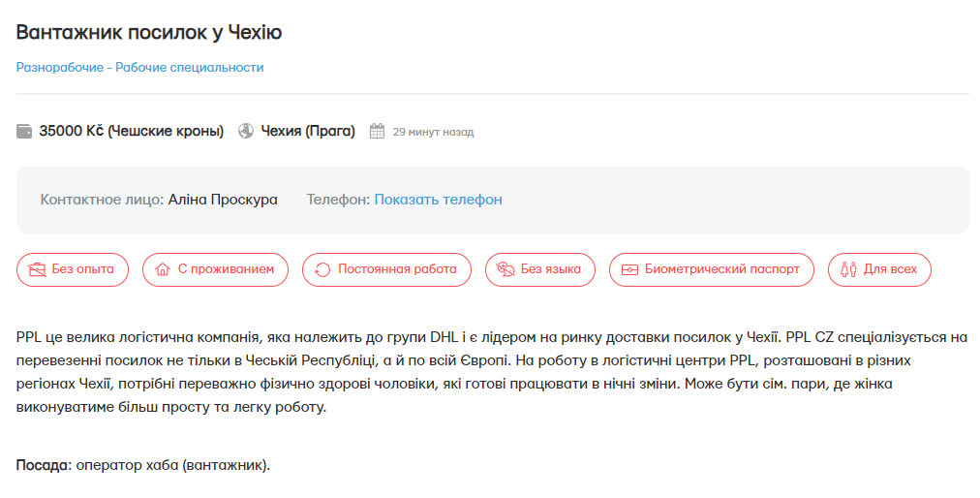Select the Биометрический паспорт tag label
The image size is (980, 498).
coord(722,269)
